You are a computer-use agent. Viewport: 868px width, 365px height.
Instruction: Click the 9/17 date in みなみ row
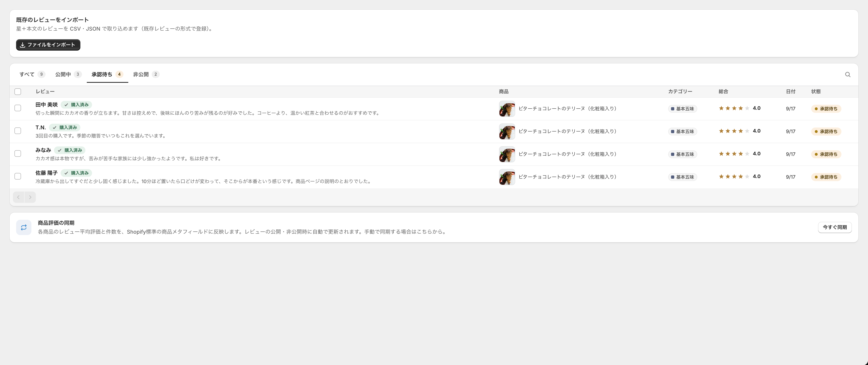pyautogui.click(x=790, y=154)
